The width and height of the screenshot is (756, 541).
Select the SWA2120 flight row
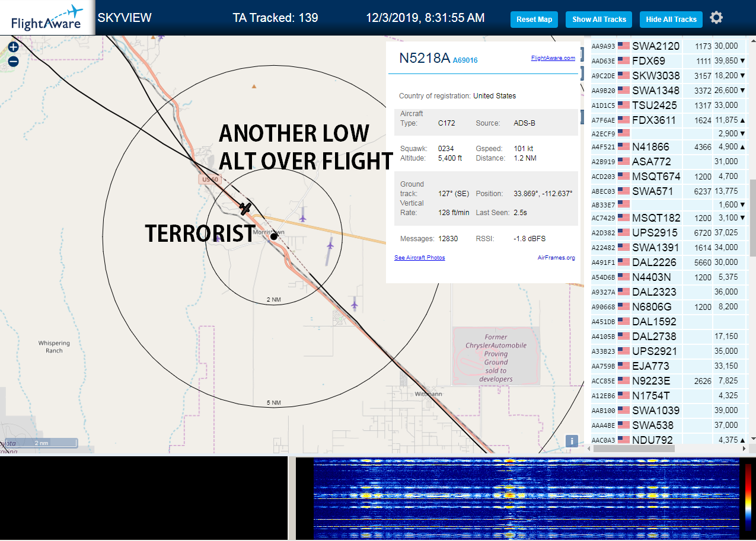[x=669, y=46]
